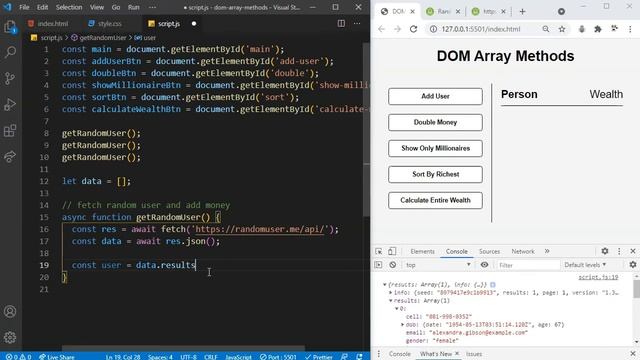Show more DevTools tabs chevron
This screenshot has height=360, width=640.
[x=547, y=251]
